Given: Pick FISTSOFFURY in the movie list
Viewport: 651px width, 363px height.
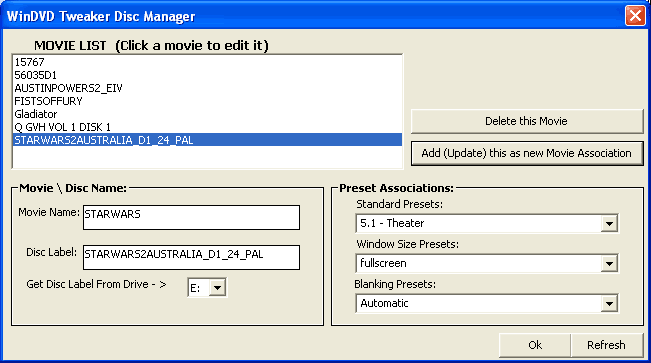Looking at the screenshot, I should pos(207,101).
